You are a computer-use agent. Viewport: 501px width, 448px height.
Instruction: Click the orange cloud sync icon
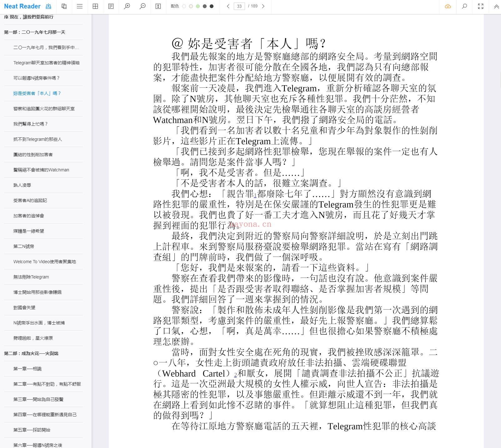(448, 6)
